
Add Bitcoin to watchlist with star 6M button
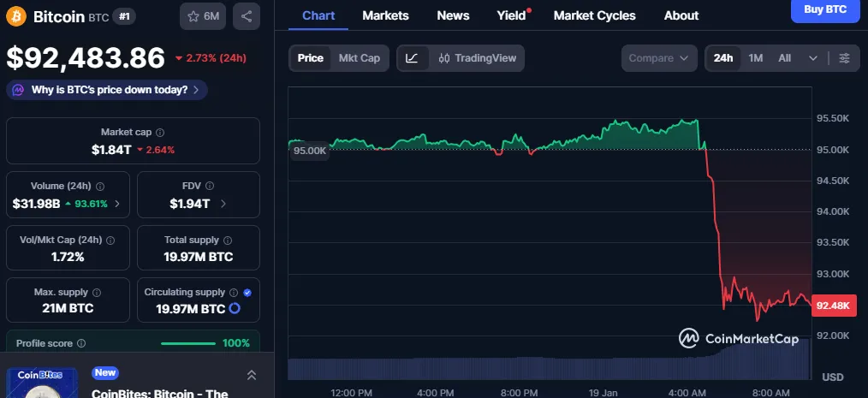[x=203, y=16]
